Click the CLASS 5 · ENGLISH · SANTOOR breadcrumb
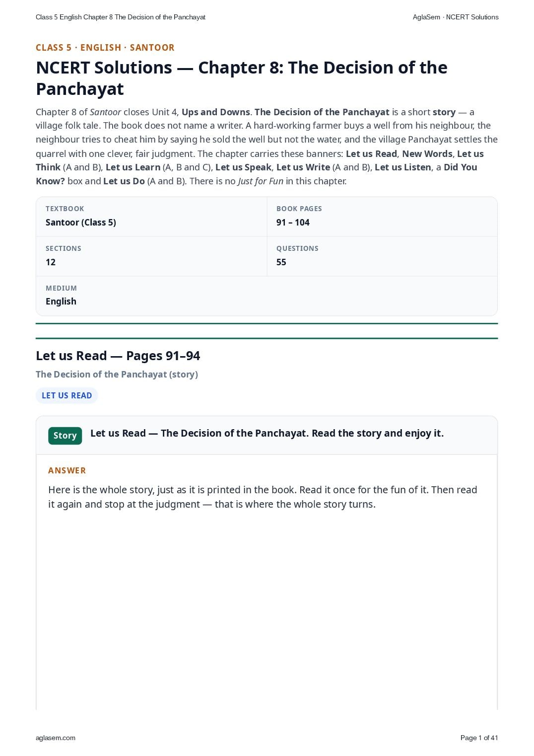 coord(105,48)
